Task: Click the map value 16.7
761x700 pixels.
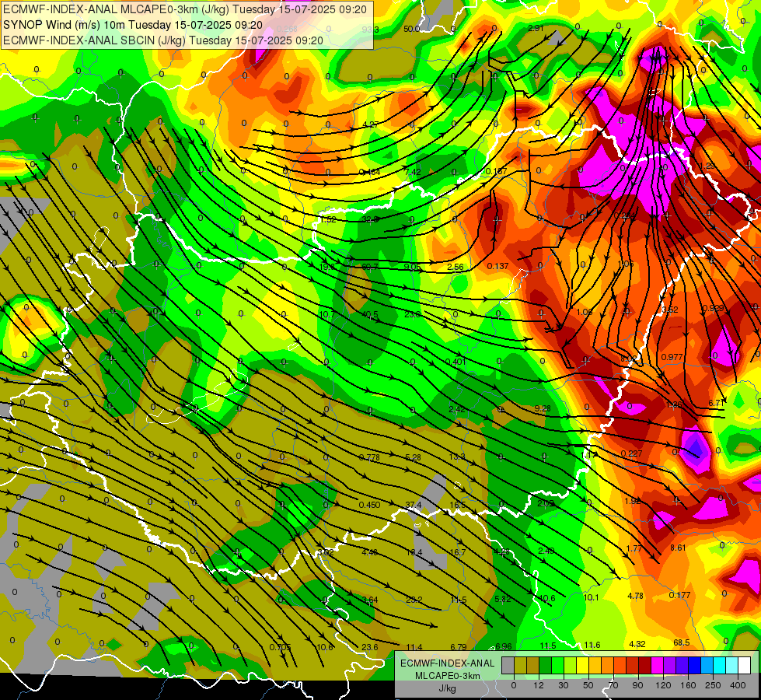Action: point(458,552)
